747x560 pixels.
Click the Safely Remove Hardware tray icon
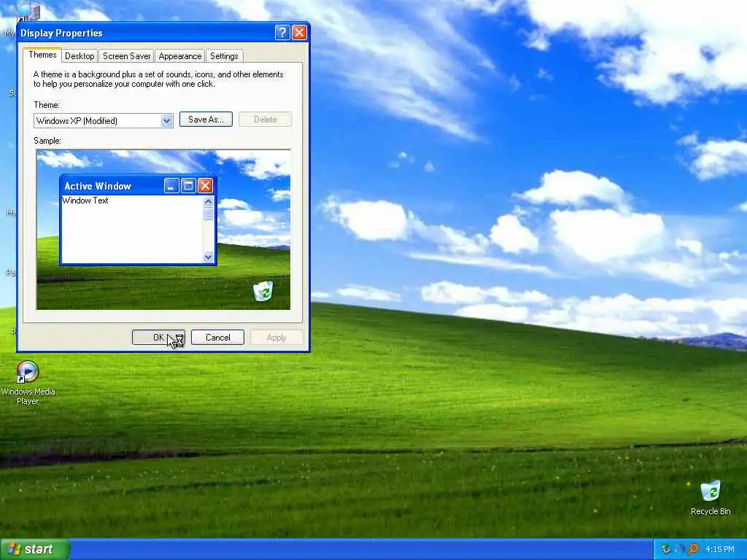click(665, 549)
